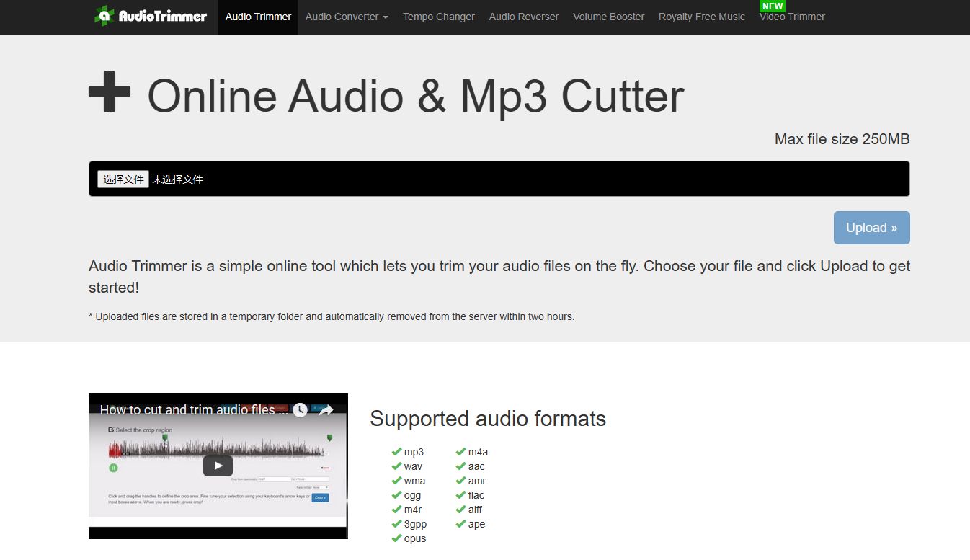Open the Audio Reverser tool
Image resolution: width=970 pixels, height=560 pixels.
point(524,17)
